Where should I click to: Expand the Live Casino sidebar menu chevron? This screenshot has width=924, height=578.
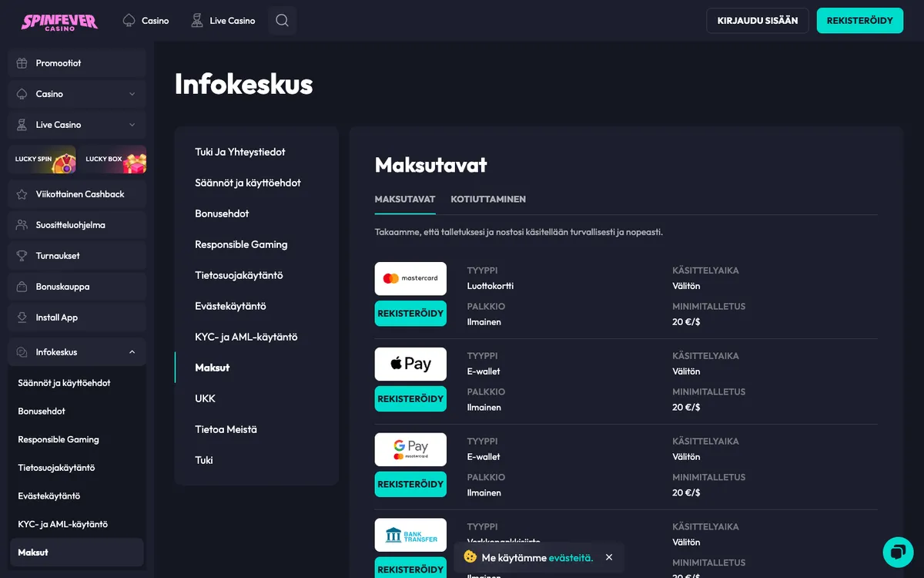pyautogui.click(x=132, y=125)
